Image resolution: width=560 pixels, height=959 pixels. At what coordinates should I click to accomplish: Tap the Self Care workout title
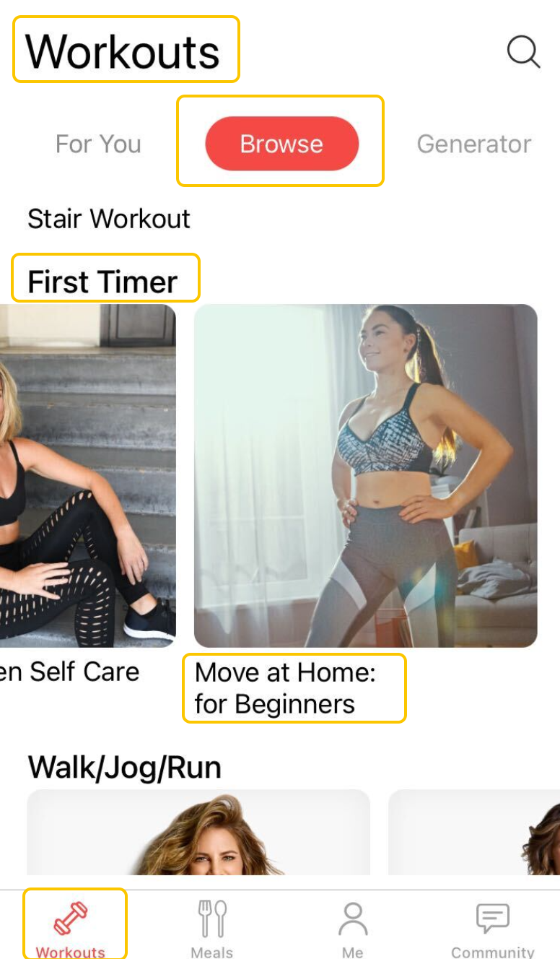[69, 672]
